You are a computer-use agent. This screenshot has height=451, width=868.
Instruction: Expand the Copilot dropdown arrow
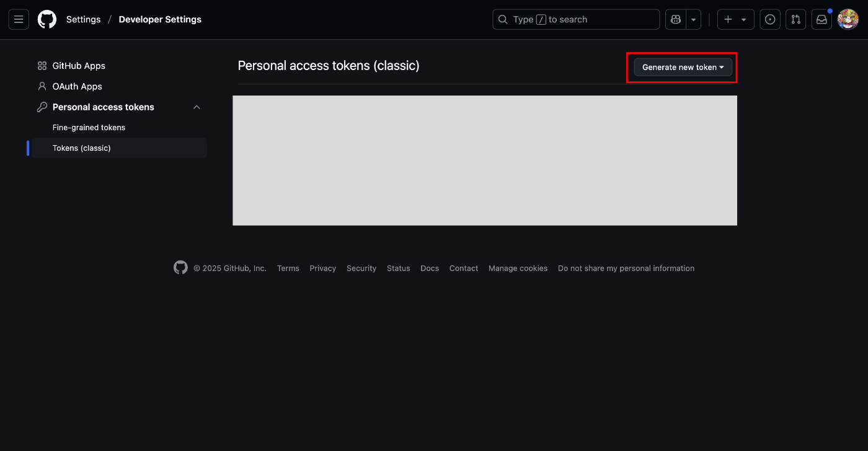point(693,19)
